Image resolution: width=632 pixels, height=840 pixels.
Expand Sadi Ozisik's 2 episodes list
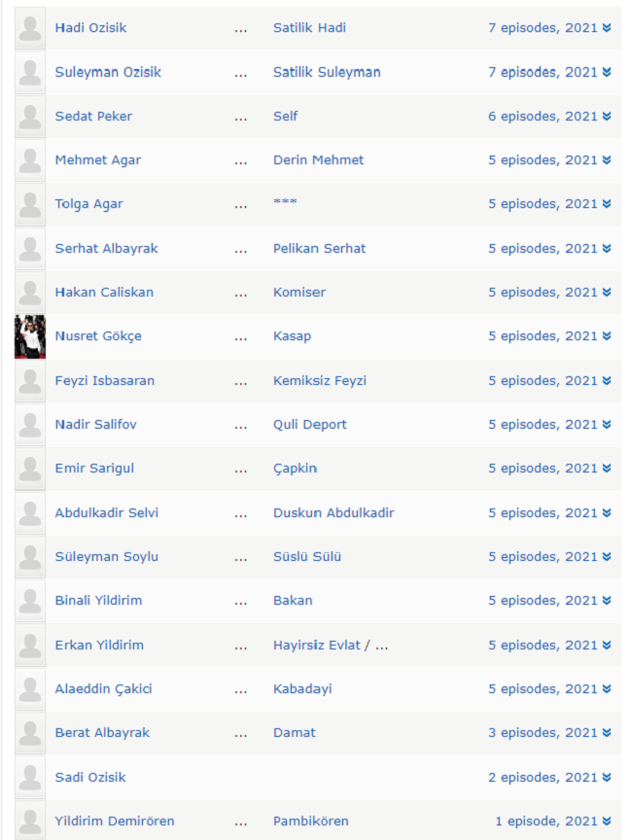click(x=549, y=778)
